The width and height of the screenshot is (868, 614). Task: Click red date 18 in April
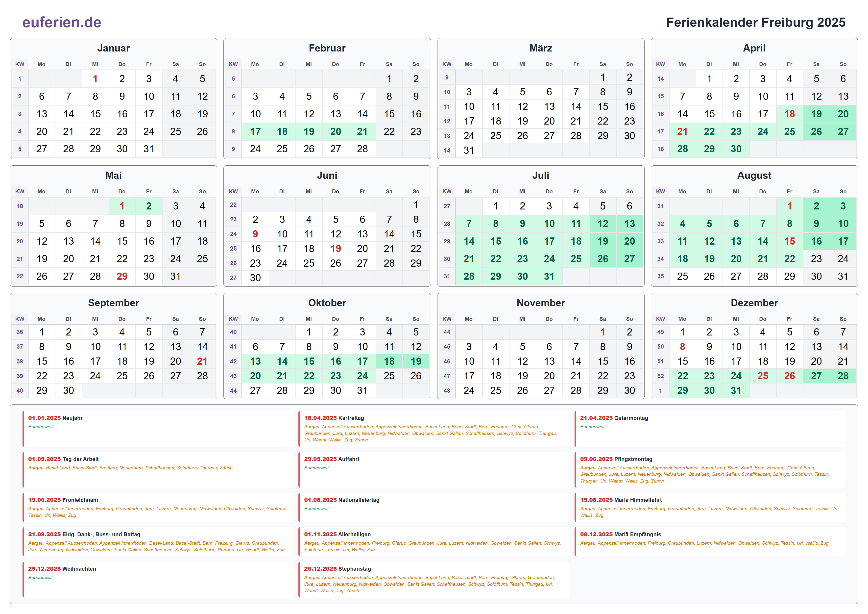click(789, 114)
